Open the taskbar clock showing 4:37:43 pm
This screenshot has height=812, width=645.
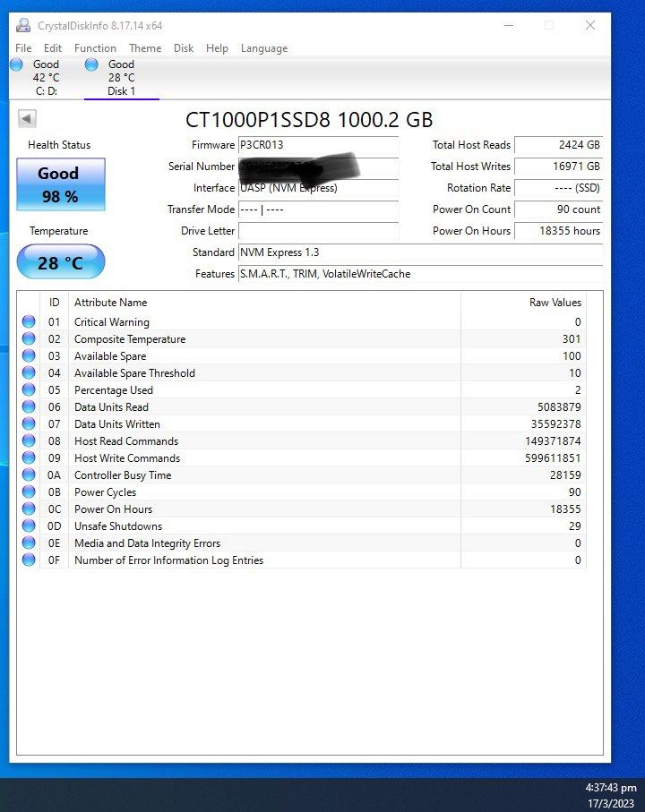[611, 788]
